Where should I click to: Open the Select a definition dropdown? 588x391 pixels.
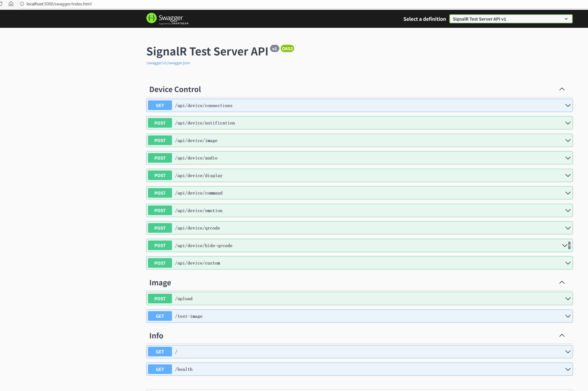click(510, 19)
